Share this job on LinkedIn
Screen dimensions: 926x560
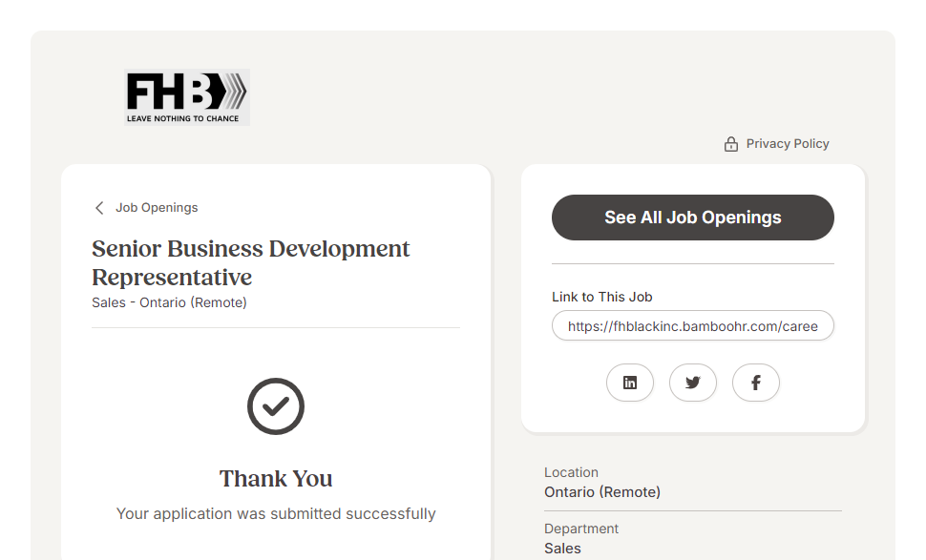point(630,383)
